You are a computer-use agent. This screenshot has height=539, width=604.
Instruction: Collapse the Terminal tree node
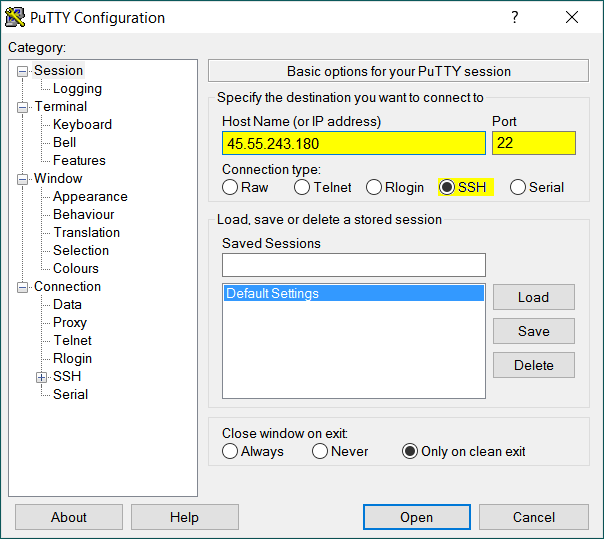click(x=22, y=107)
